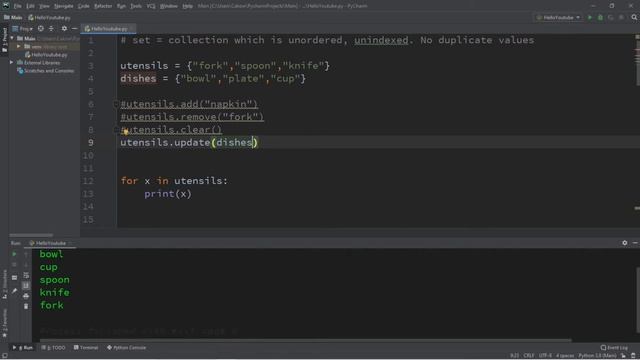The width and height of the screenshot is (640, 360).
Task: Select the HelloYoutube.py editor tab
Action: coord(107,29)
